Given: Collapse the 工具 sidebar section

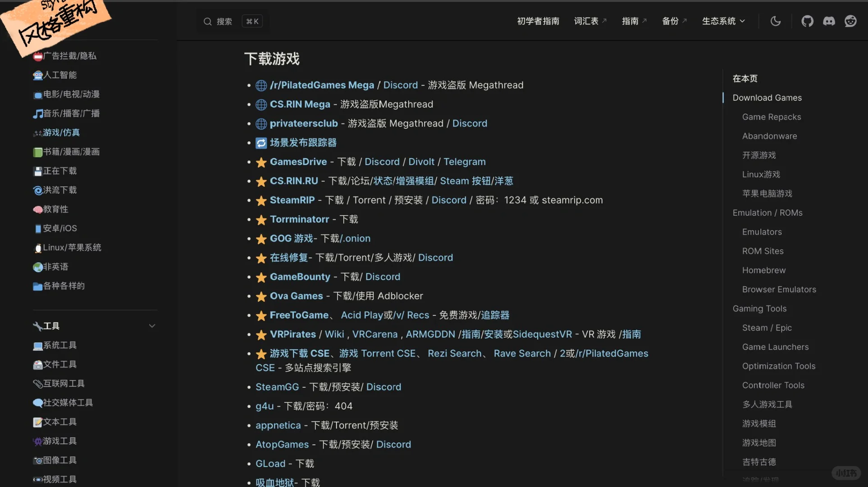Looking at the screenshot, I should point(152,326).
